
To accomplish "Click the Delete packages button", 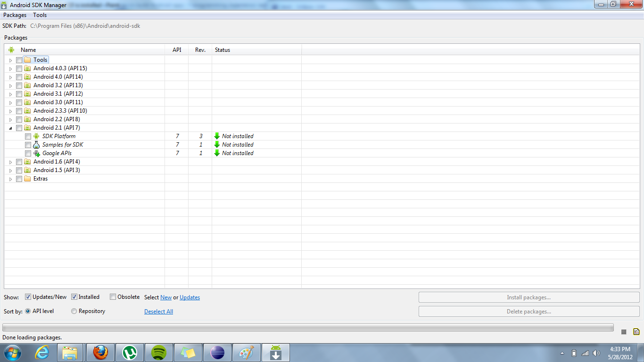I will pos(529,312).
